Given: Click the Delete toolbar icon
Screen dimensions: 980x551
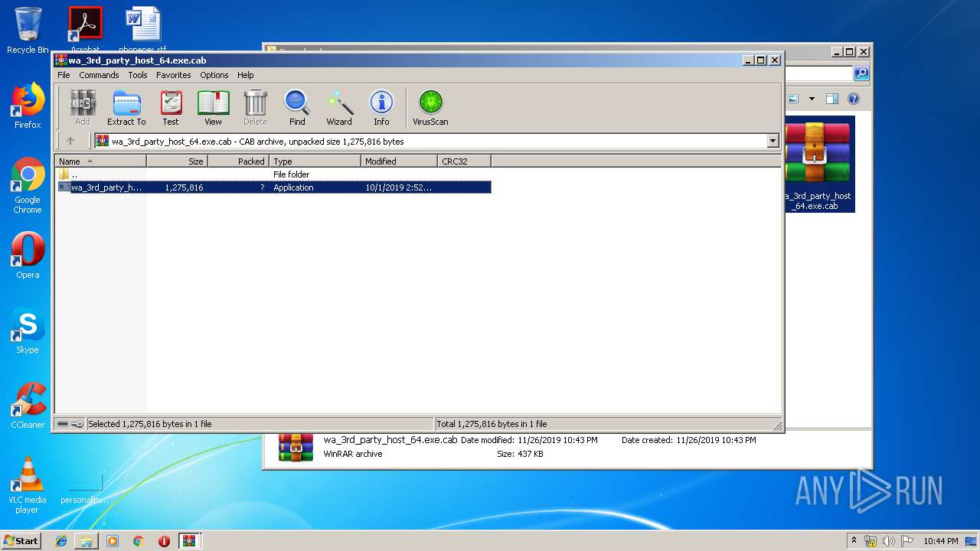Looking at the screenshot, I should pos(256,108).
